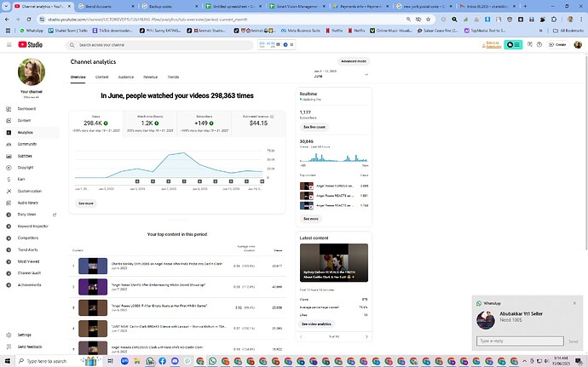Switch to the Overview tab

78,77
